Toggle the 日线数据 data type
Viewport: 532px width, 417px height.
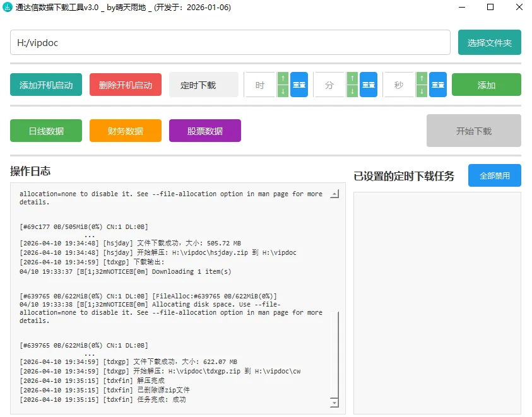coord(46,131)
